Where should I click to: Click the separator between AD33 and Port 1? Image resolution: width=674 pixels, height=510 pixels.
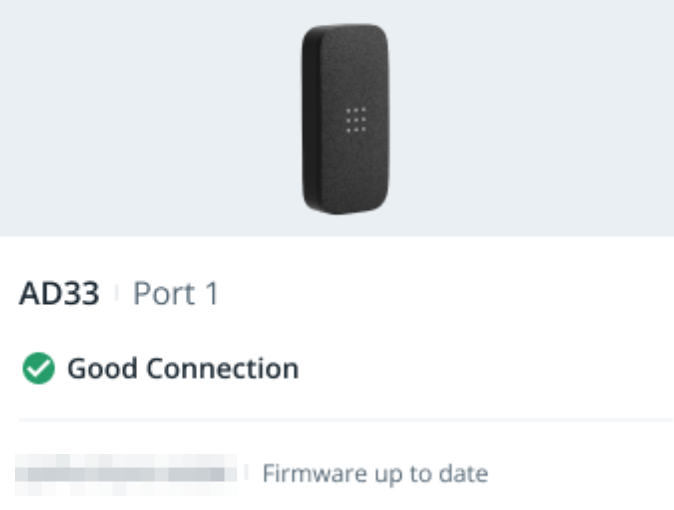pyautogui.click(x=116, y=295)
